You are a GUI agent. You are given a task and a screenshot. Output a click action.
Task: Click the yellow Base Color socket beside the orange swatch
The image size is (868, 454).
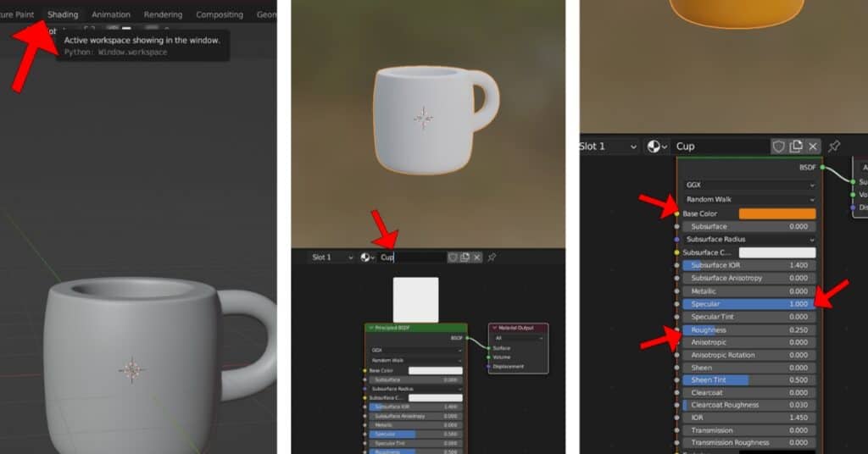676,213
